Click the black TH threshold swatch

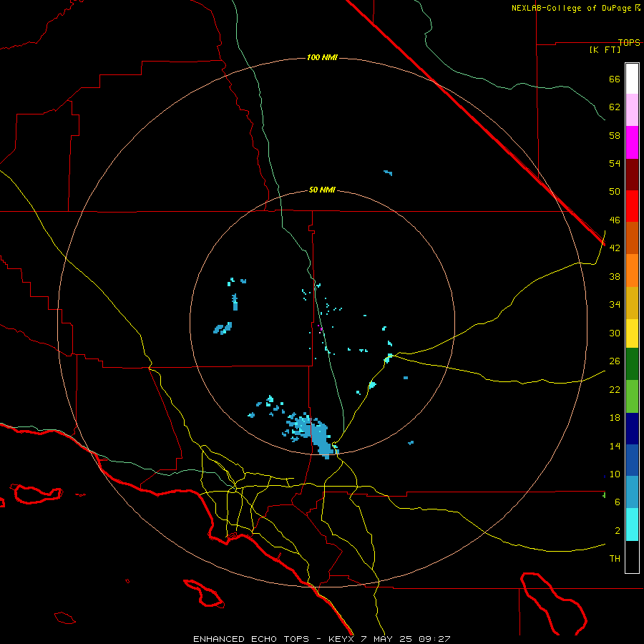click(632, 557)
